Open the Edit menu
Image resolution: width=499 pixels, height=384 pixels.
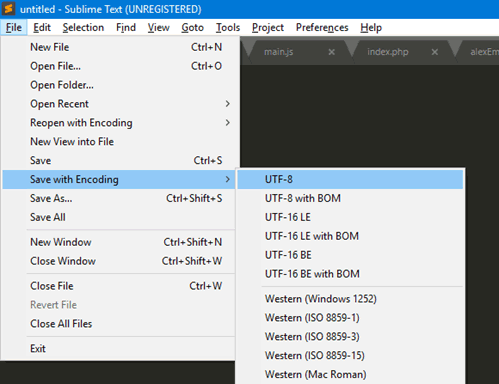pyautogui.click(x=42, y=27)
